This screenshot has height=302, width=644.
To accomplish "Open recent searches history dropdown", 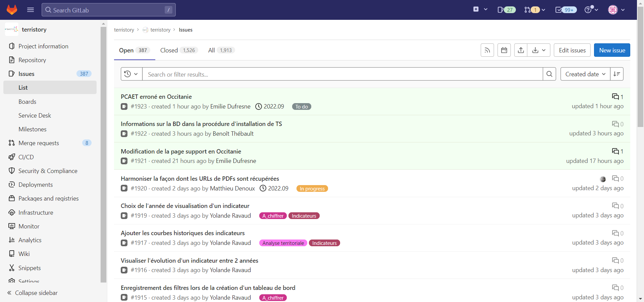I will click(131, 74).
